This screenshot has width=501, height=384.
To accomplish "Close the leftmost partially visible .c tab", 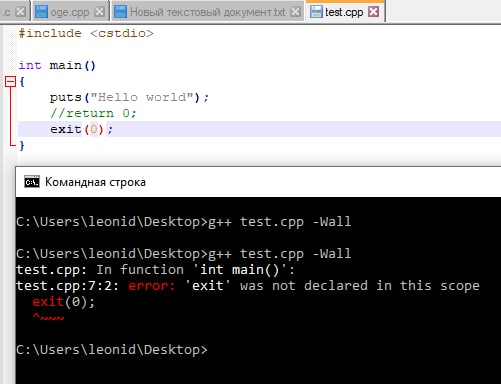I will click(21, 12).
